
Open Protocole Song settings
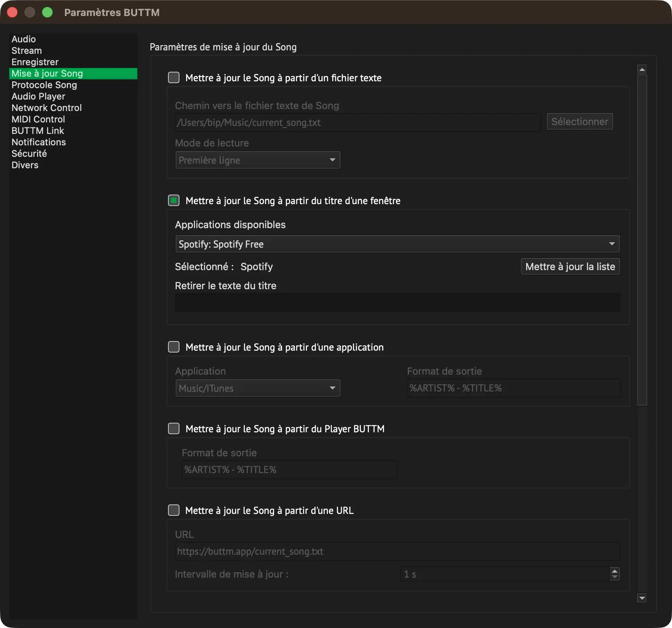(x=73, y=85)
